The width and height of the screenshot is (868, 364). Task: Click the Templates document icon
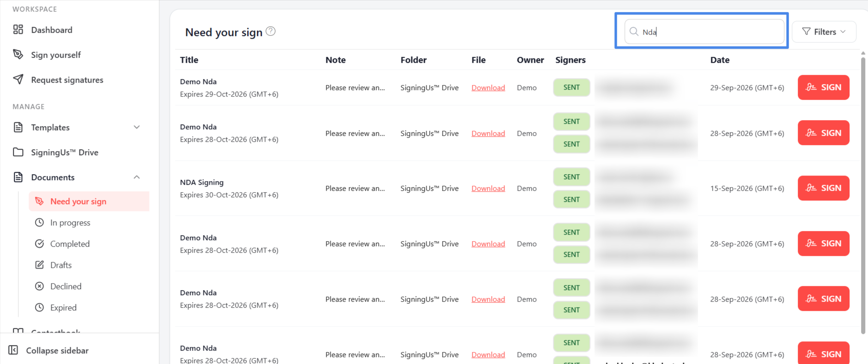pos(18,127)
